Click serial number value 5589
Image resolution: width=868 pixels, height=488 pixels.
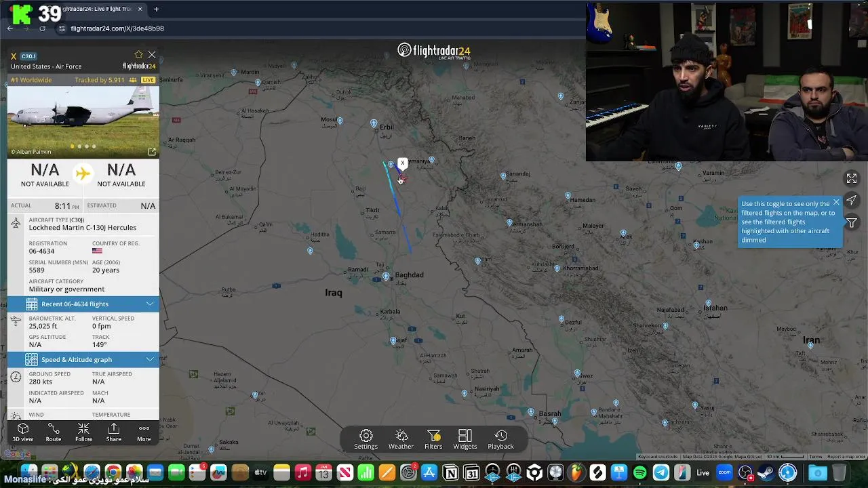tap(37, 270)
